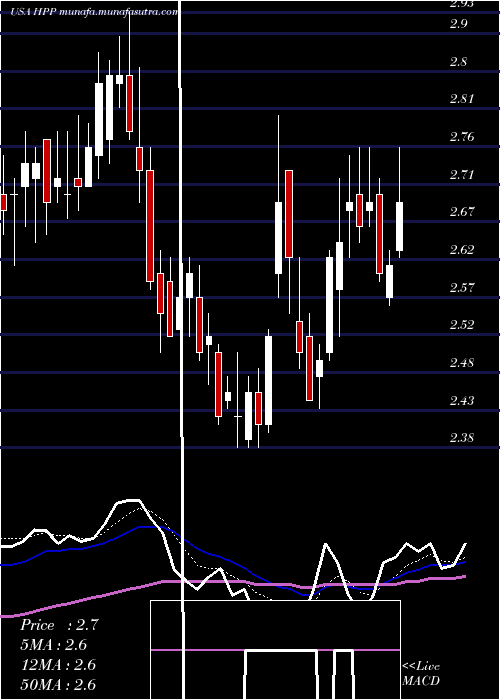Select the 2.62 price level label
Viewport: 500px width, 700px height.
point(462,250)
